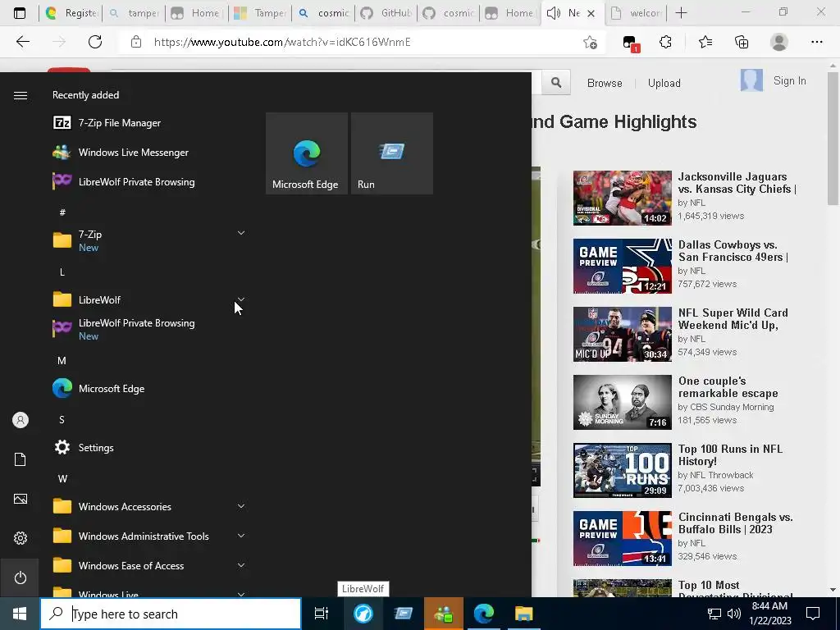Viewport: 840px width, 630px height.
Task: Click the network tray icon
Action: click(x=714, y=614)
